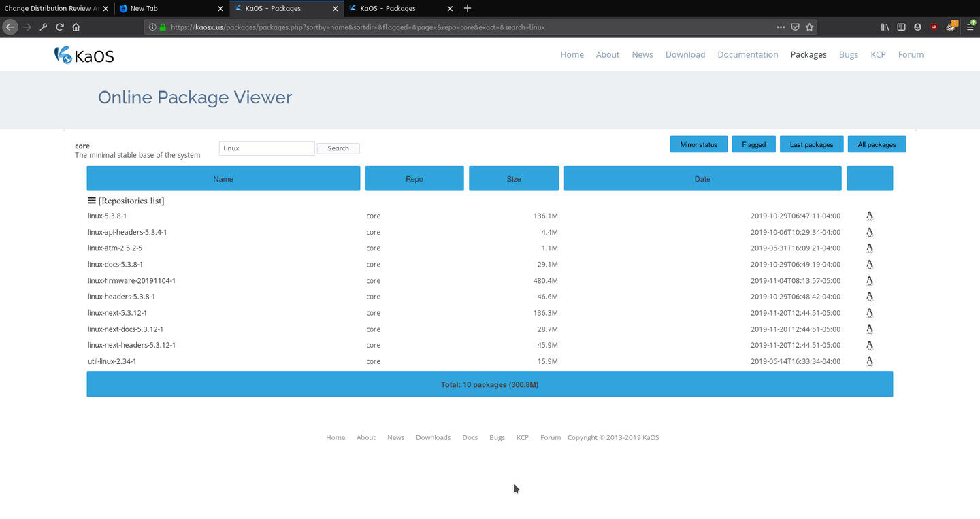Show site information icon in address bar

coord(152,27)
